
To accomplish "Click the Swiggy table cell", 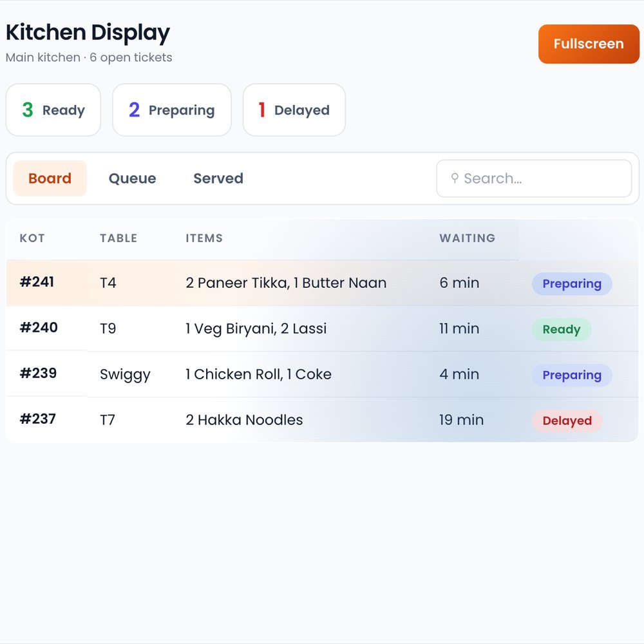I will (x=126, y=375).
